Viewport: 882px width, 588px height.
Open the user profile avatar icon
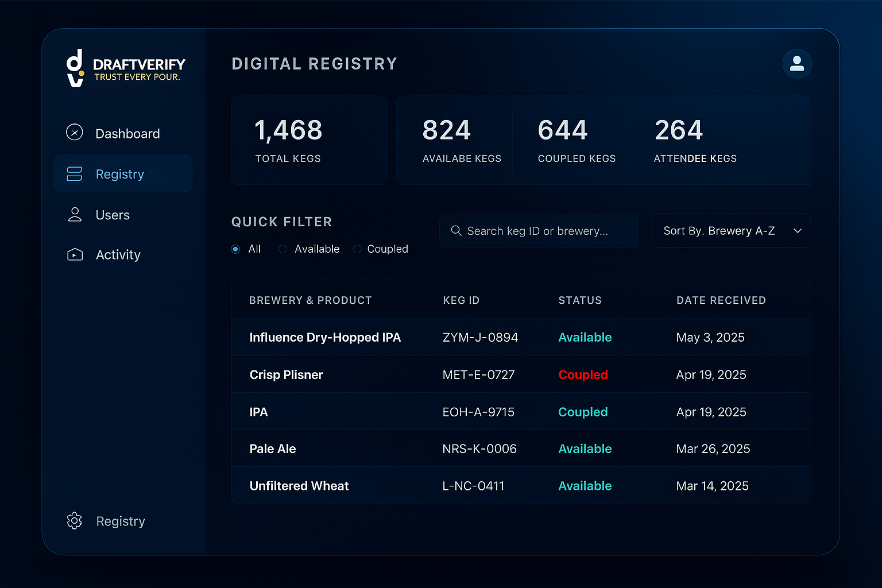(x=796, y=63)
